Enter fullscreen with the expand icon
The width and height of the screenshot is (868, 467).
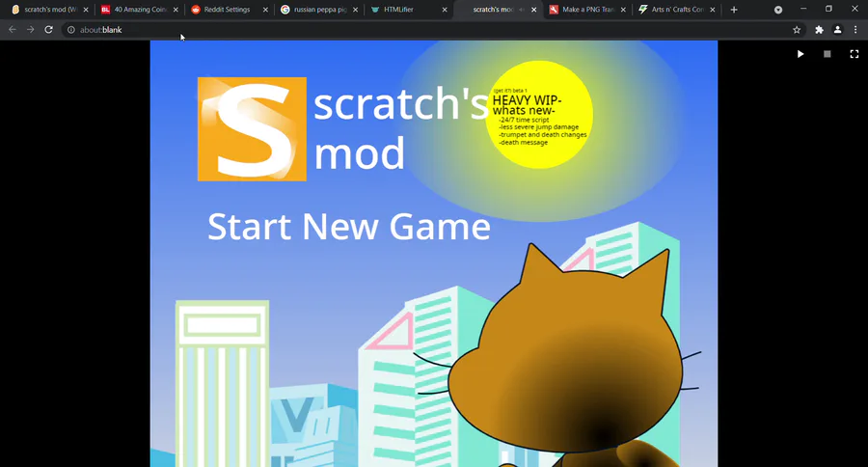point(854,54)
